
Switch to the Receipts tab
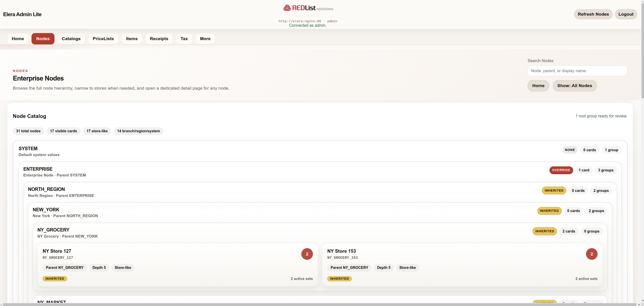(159, 39)
